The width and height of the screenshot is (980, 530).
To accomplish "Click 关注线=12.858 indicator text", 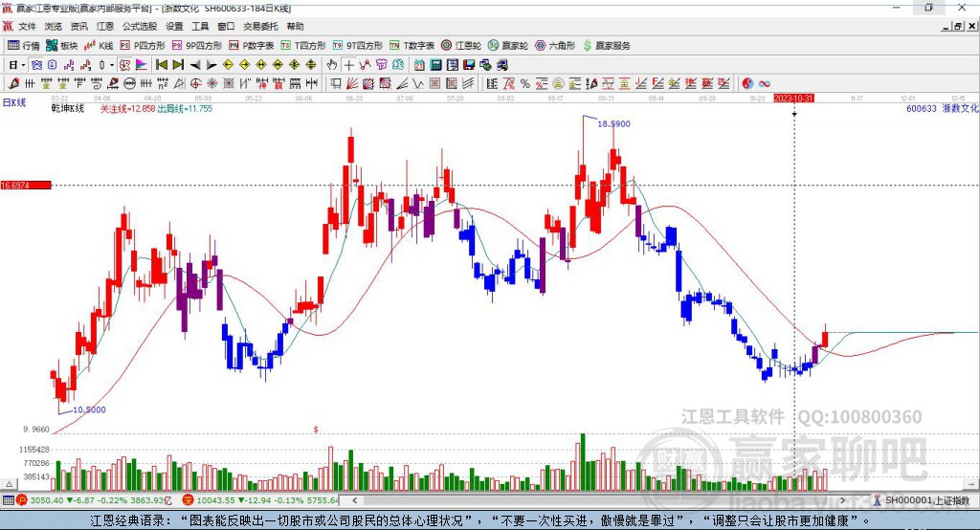I will 127,109.
